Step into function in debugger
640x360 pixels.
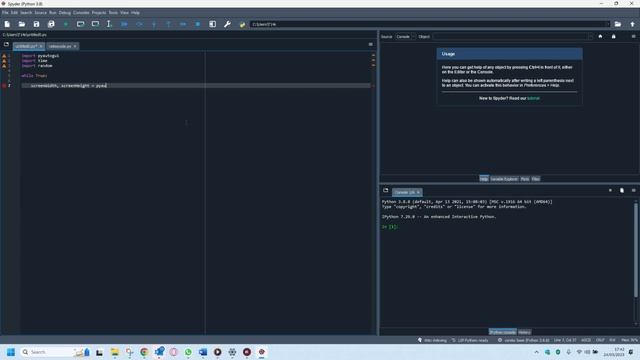coord(154,24)
